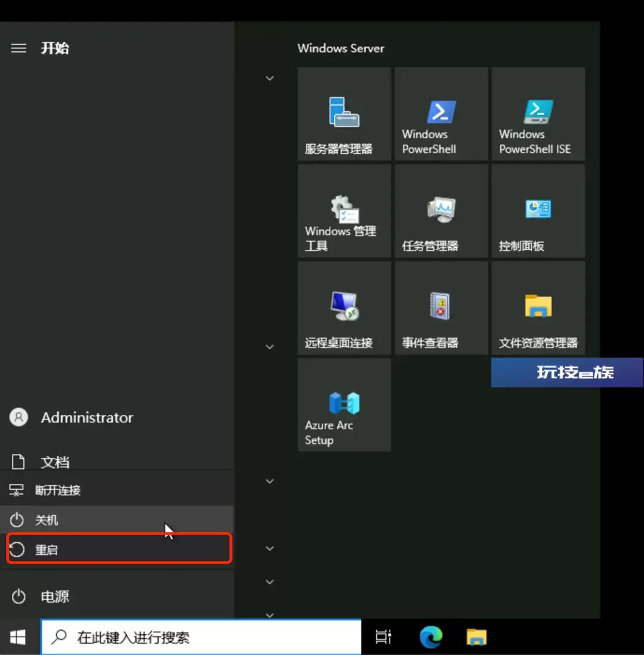The width and height of the screenshot is (644, 655).
Task: Select Shut down (关机) in power menu
Action: (117, 520)
